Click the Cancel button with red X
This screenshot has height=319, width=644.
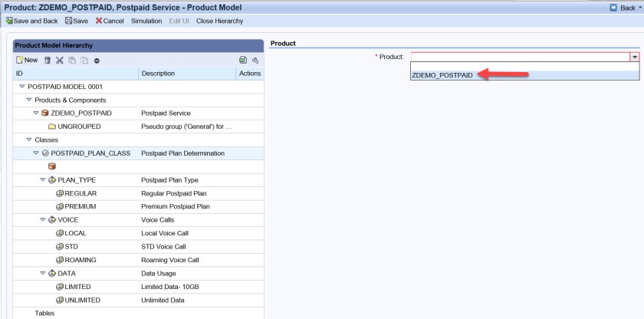(x=110, y=21)
